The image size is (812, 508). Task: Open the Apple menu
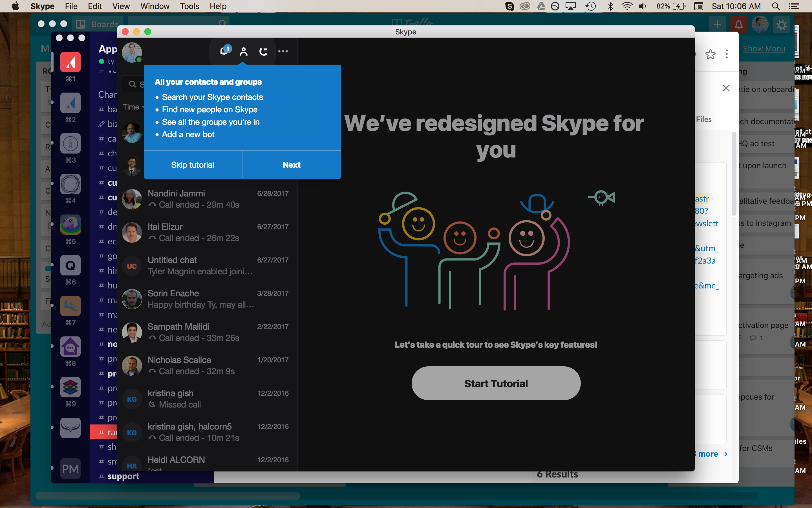click(15, 6)
